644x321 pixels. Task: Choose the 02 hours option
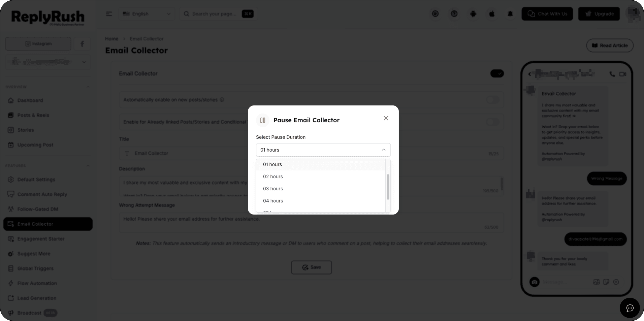(x=321, y=176)
